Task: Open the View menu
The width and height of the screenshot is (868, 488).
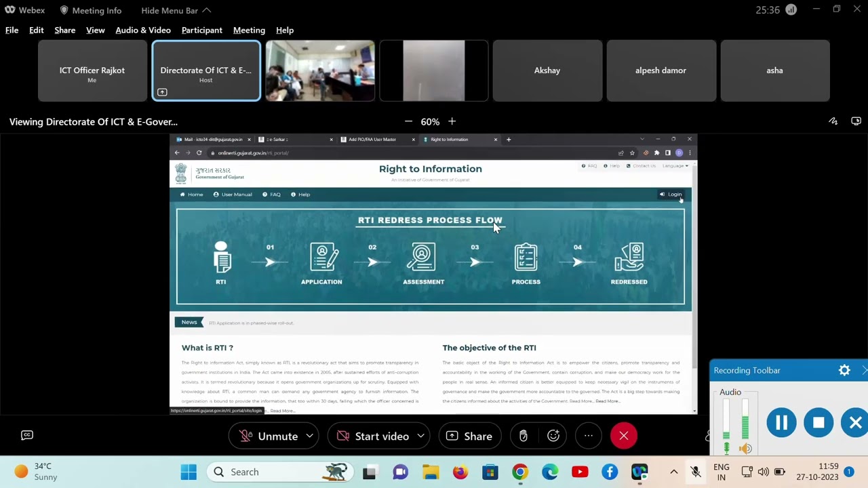Action: 95,30
